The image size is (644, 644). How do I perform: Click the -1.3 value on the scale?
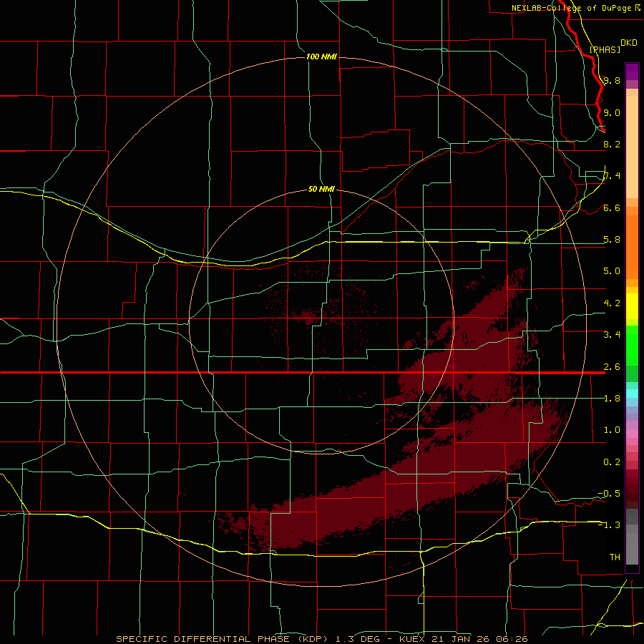[x=609, y=525]
